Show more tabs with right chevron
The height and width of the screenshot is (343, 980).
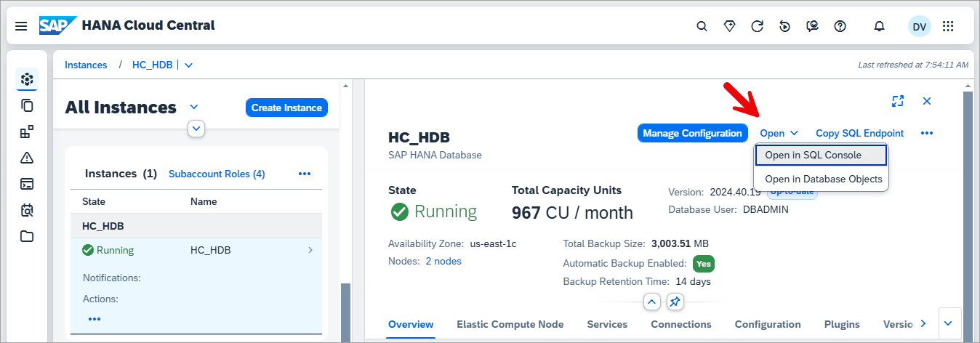923,323
